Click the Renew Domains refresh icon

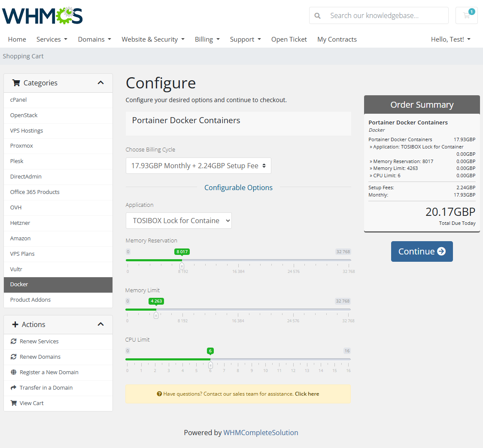point(14,357)
